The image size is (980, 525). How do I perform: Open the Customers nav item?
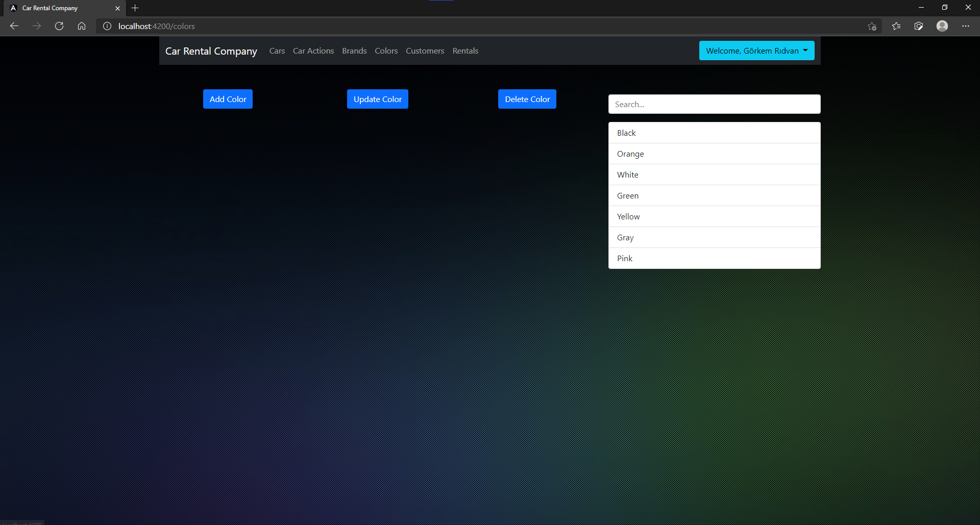coord(425,51)
